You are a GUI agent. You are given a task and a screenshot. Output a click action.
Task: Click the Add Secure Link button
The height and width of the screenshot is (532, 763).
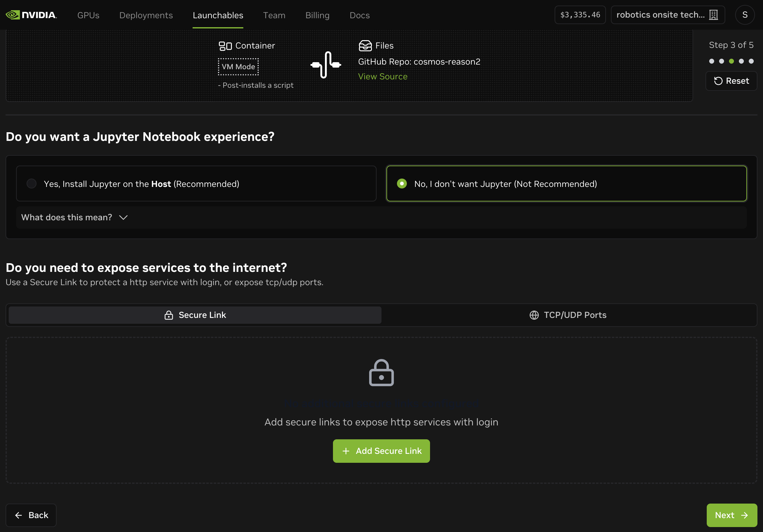click(381, 451)
